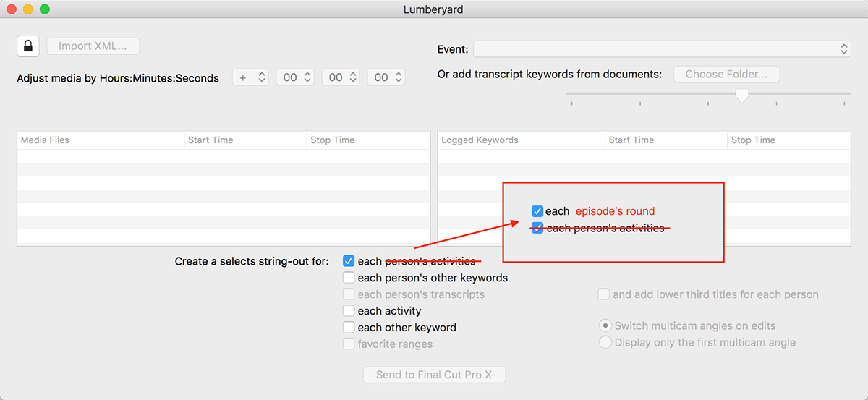The width and height of the screenshot is (868, 400).
Task: Click Stop Time header in Logged Keywords table
Action: 789,140
